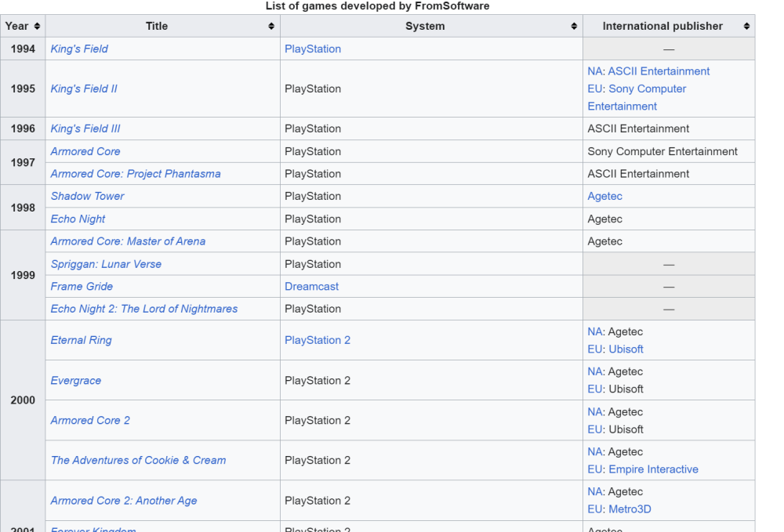Screen dimensions: 784x532
Task: Open the Frame Gride article
Action: pos(82,287)
